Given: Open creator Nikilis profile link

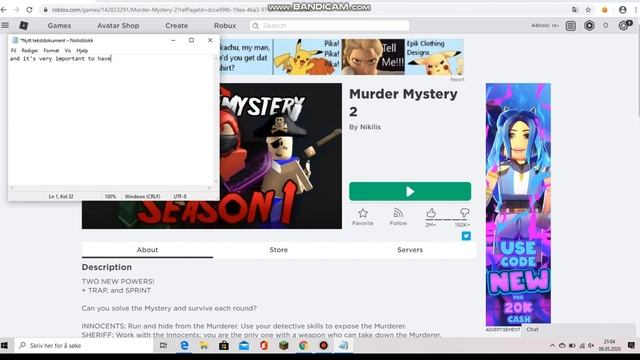Looking at the screenshot, I should pyautogui.click(x=370, y=127).
